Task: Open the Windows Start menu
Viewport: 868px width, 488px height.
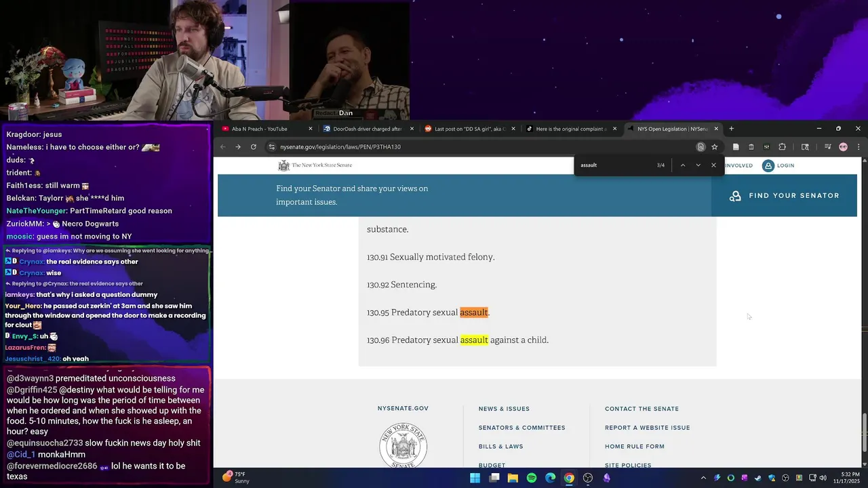Action: click(475, 478)
